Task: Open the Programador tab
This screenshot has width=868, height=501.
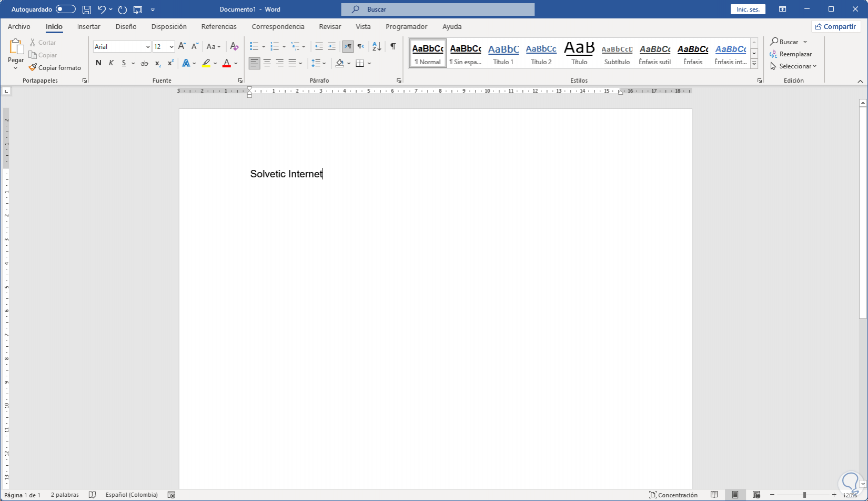Action: click(406, 26)
